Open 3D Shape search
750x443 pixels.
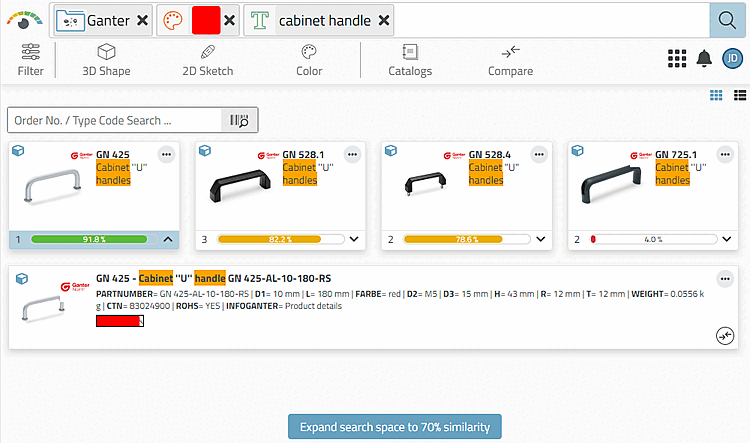click(x=106, y=60)
